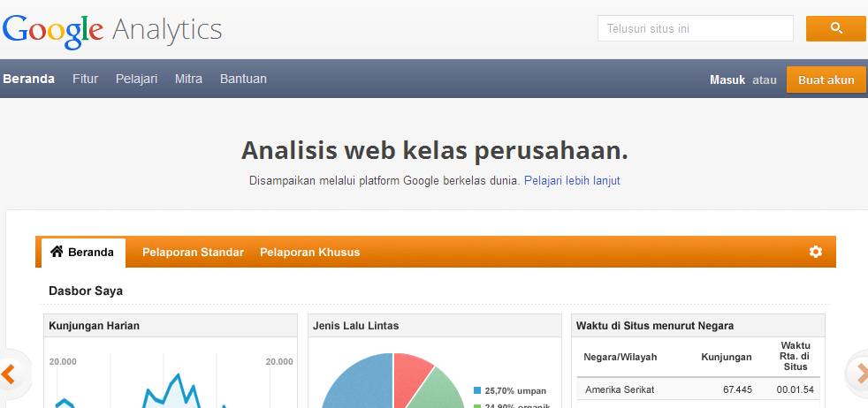
Task: Open the Bantuan navigation item
Action: [243, 79]
